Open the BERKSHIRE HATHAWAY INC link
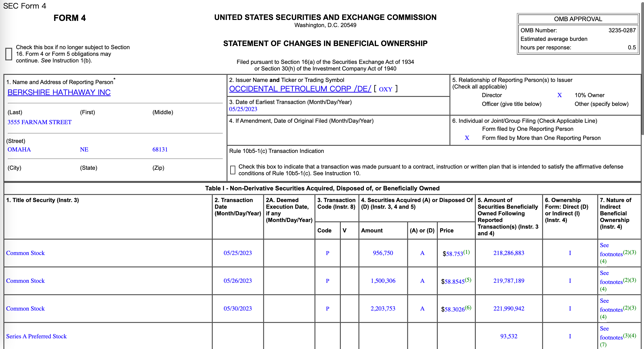The image size is (644, 349). click(59, 92)
